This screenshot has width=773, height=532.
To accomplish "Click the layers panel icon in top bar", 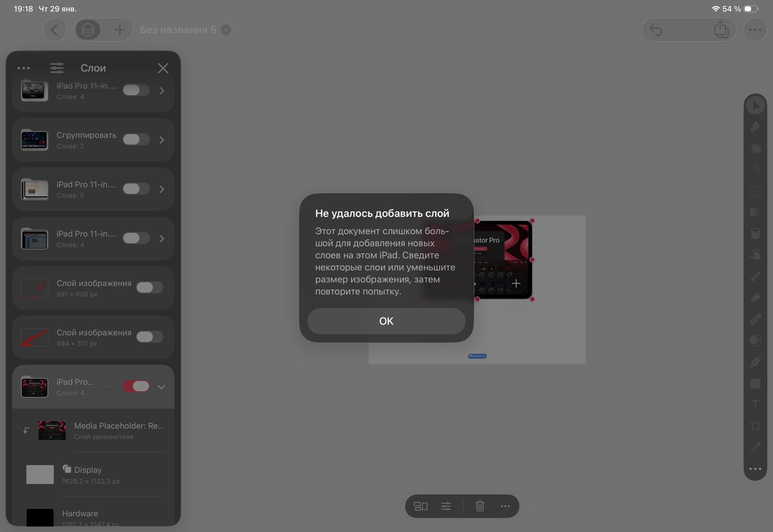I will point(88,30).
